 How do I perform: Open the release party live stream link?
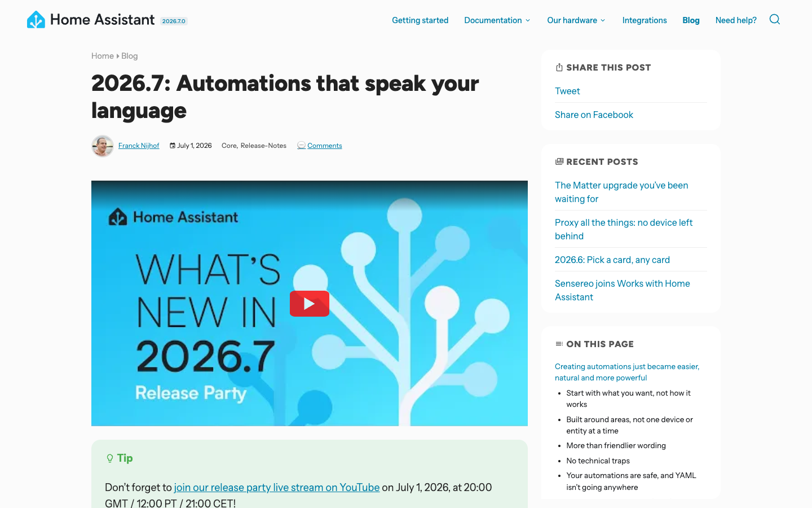pyautogui.click(x=277, y=487)
